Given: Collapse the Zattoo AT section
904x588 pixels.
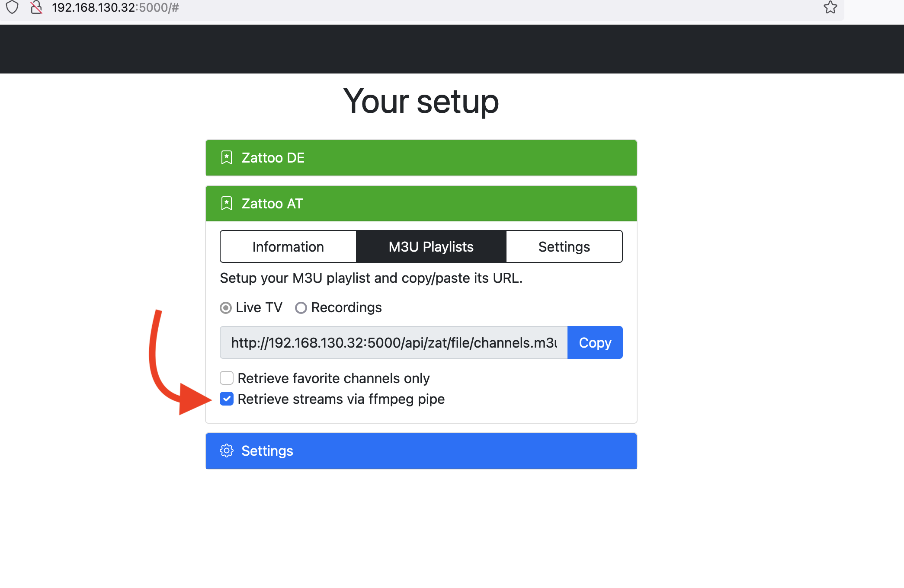Looking at the screenshot, I should tap(421, 204).
